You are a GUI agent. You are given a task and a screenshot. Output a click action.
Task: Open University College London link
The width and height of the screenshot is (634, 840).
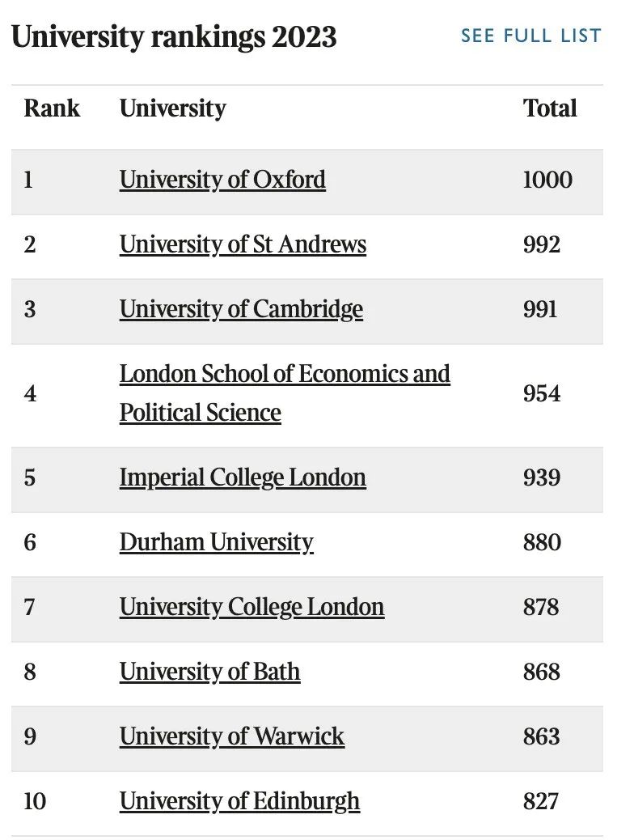(251, 608)
